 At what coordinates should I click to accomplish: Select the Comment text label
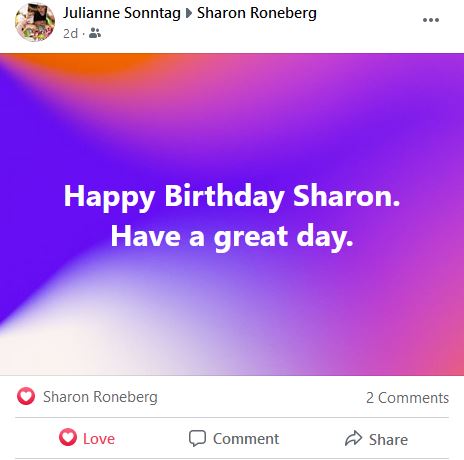[x=246, y=439]
